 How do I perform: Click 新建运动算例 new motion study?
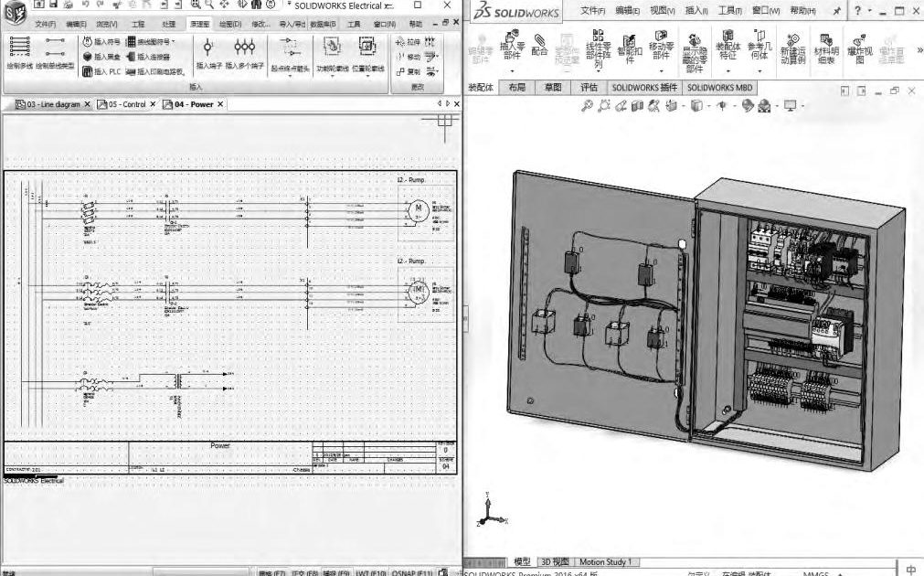(x=792, y=49)
